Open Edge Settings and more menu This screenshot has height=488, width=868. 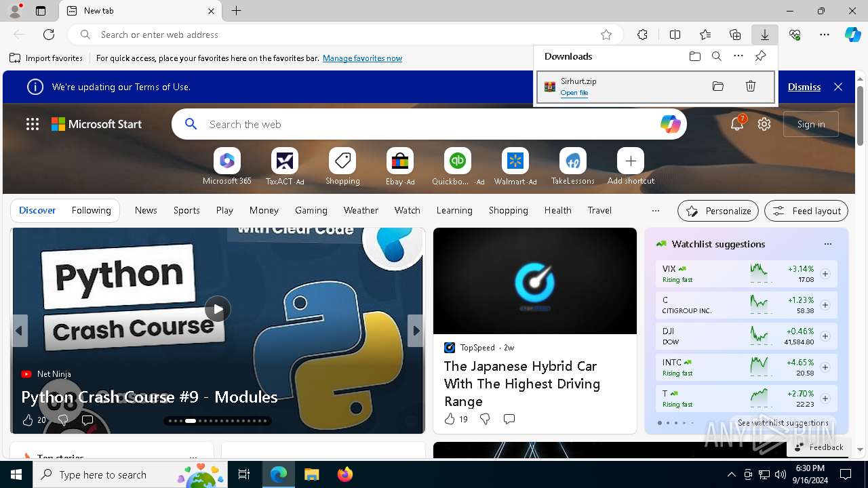point(825,35)
